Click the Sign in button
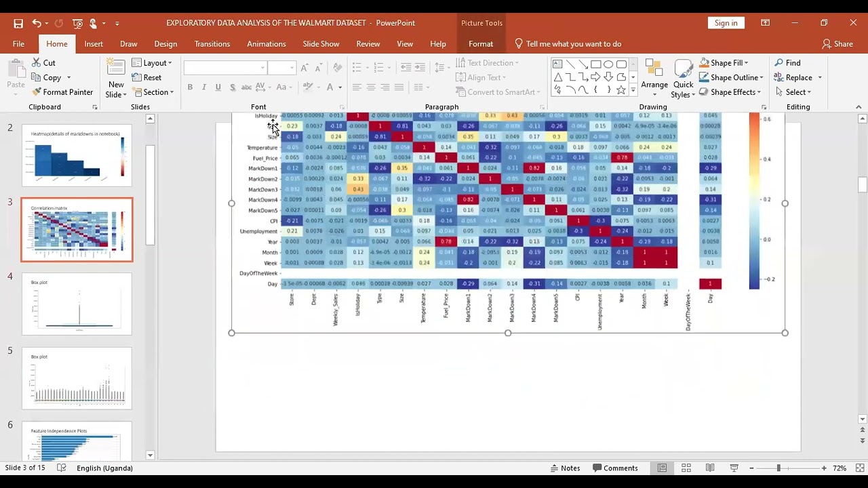The width and height of the screenshot is (868, 488). click(x=726, y=23)
